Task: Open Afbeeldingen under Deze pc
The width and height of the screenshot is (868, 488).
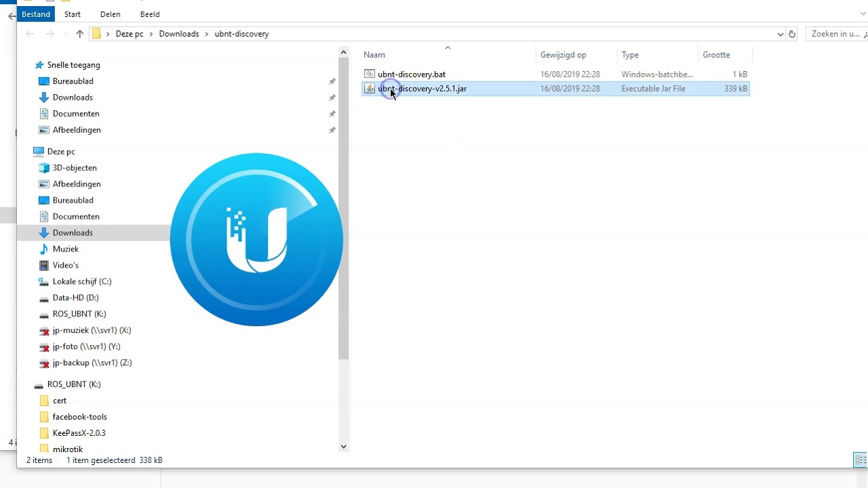Action: point(77,184)
